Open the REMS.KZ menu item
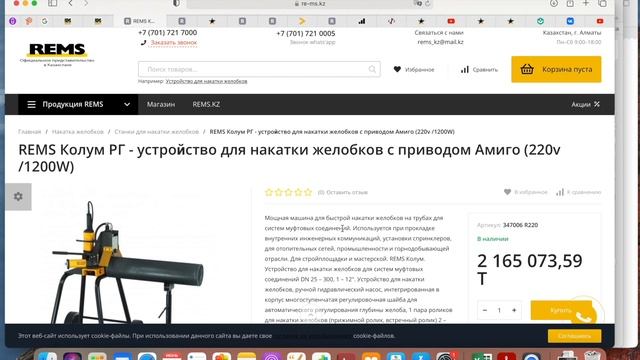 (x=206, y=104)
